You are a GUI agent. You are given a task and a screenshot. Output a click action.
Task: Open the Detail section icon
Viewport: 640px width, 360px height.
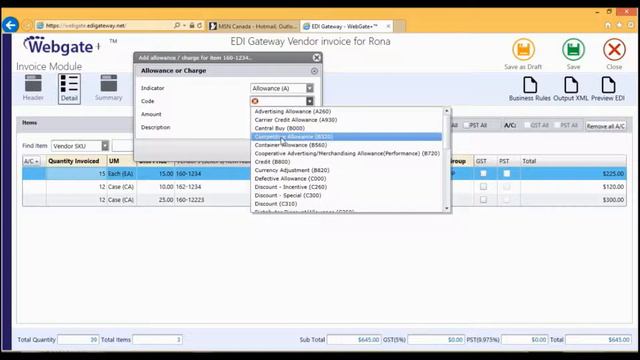point(69,89)
